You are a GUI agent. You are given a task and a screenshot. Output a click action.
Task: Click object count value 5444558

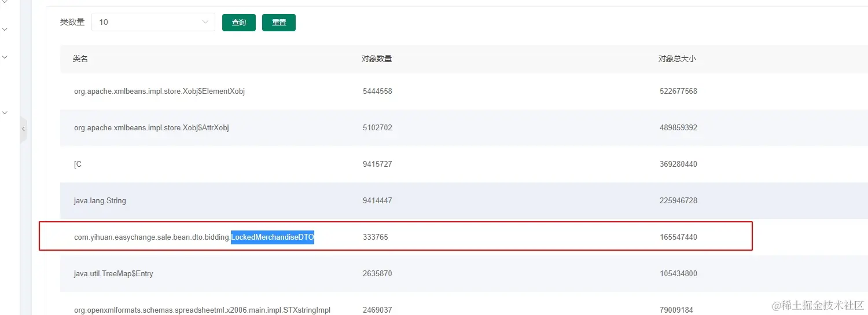[377, 91]
